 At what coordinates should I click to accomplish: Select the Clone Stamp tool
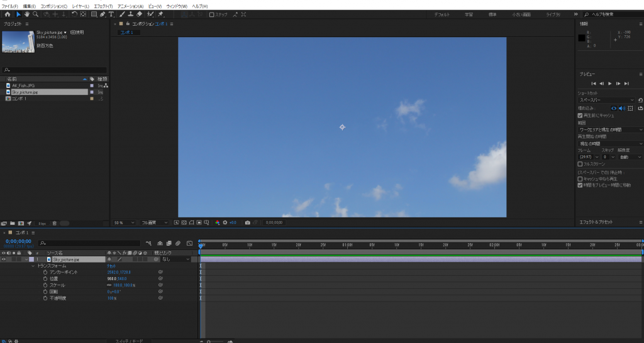[131, 14]
